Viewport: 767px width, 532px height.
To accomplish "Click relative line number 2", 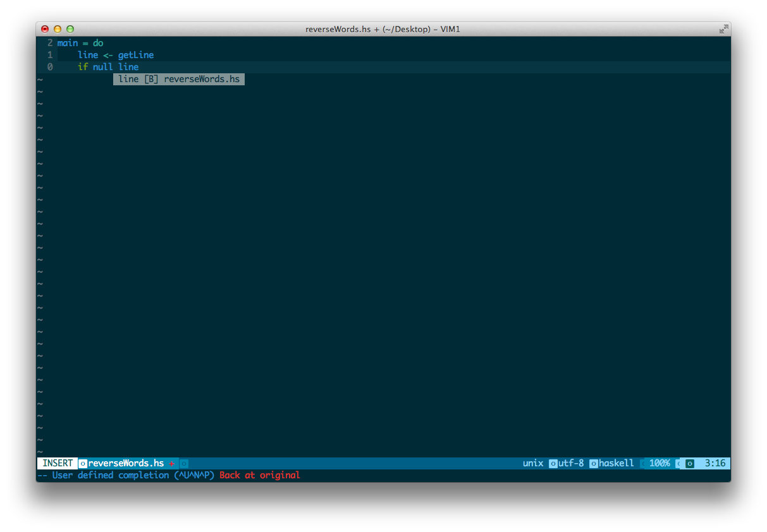I will click(50, 43).
